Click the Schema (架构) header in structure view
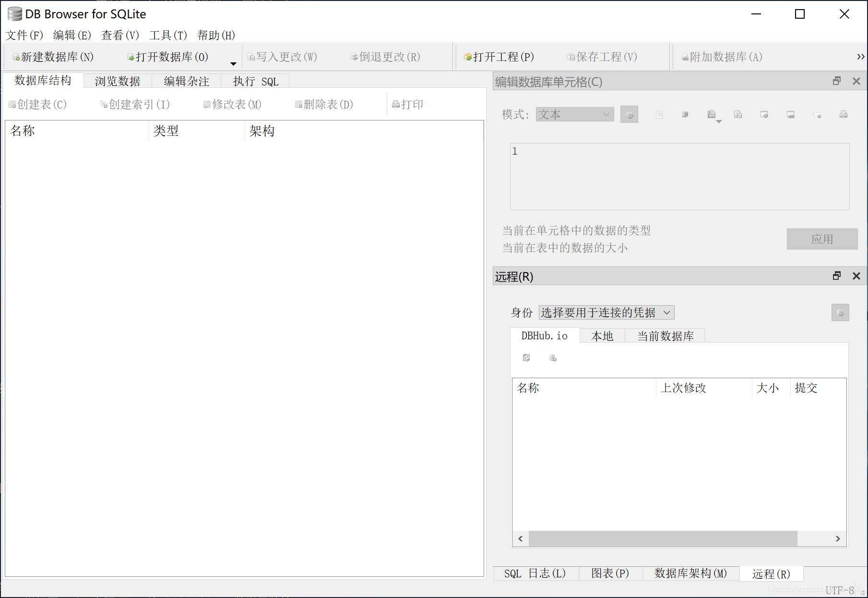This screenshot has width=868, height=598. point(364,131)
